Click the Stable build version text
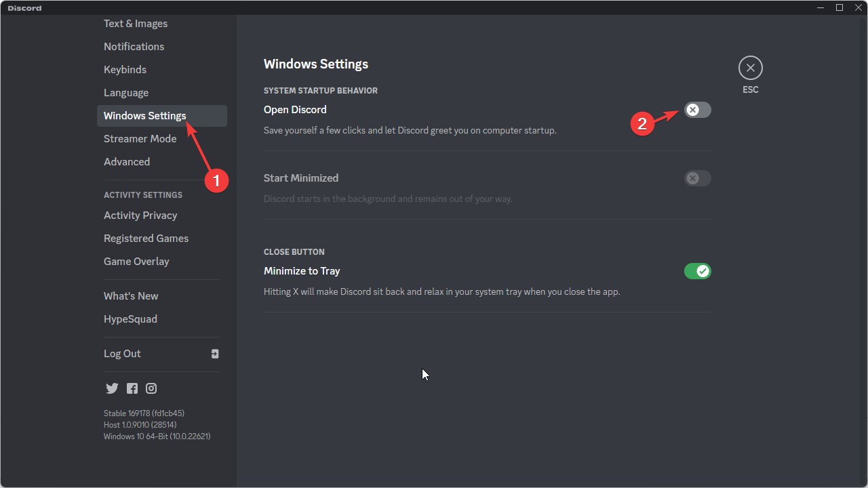Screen dimensions: 868x488 (144, 413)
